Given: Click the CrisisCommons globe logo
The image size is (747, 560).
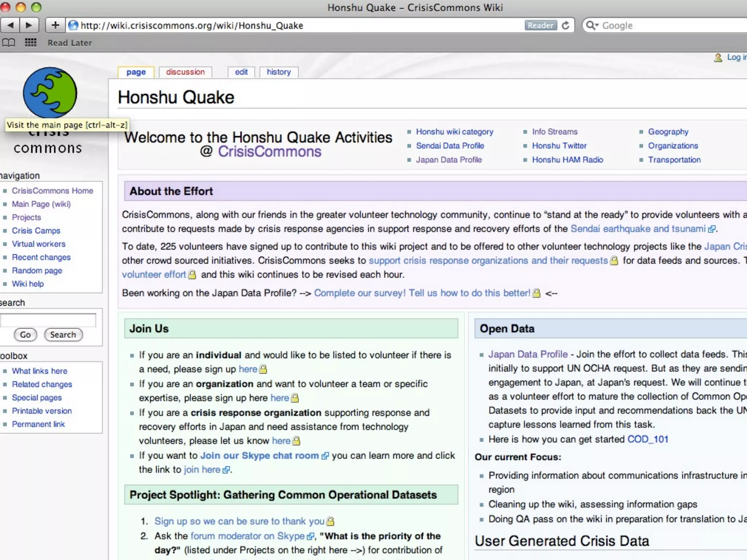Looking at the screenshot, I should pyautogui.click(x=50, y=93).
